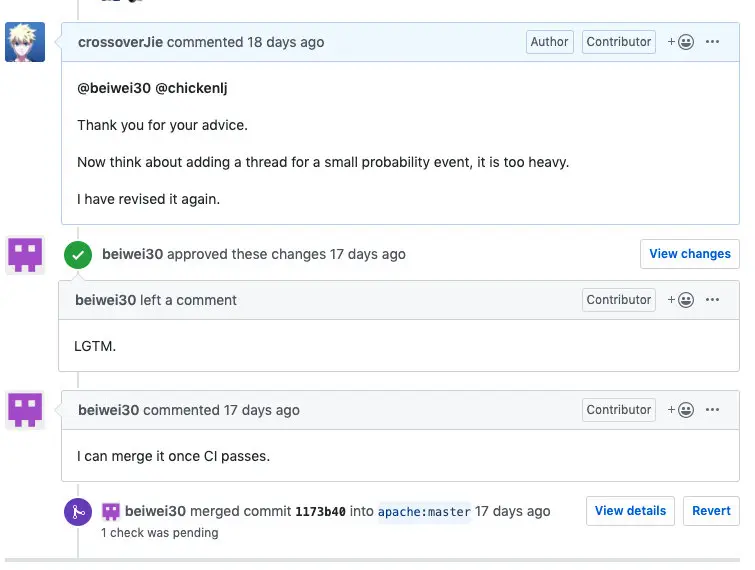755x570 pixels.
Task: Click the purple merged commit icon
Action: (x=78, y=512)
